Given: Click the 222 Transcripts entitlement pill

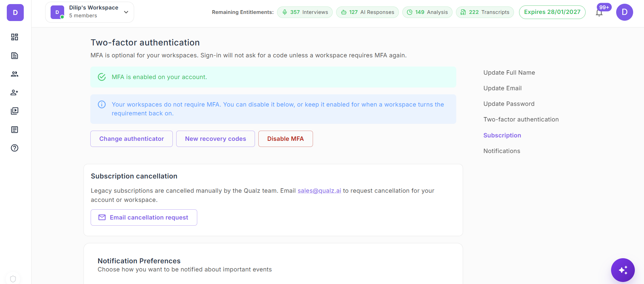Looking at the screenshot, I should 485,12.
